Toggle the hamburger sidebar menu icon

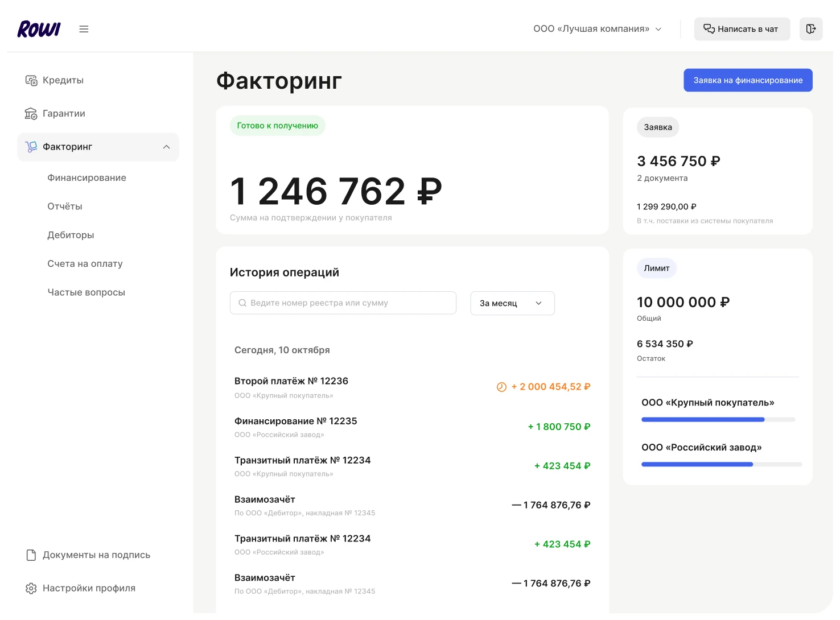[x=84, y=29]
